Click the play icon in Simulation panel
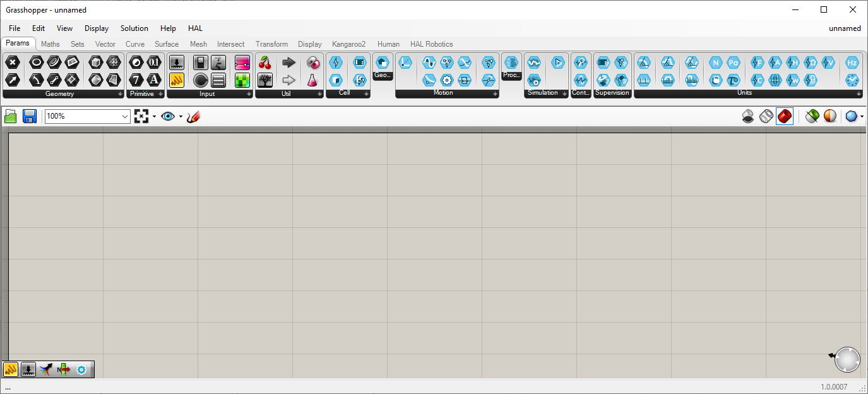The image size is (868, 394). (x=557, y=62)
